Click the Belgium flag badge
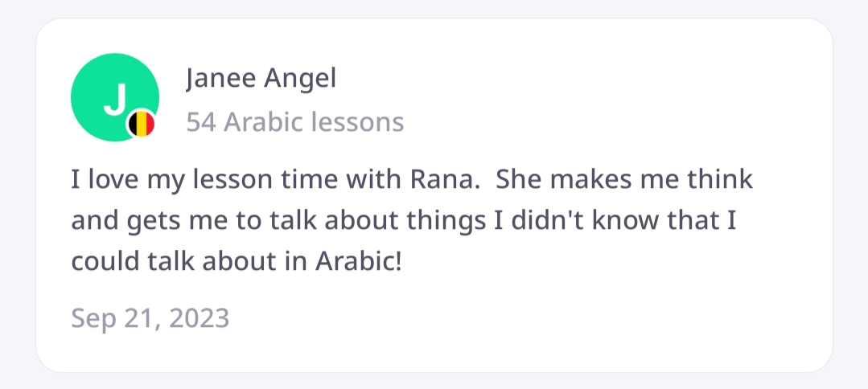Screen dimensions: 868x389 pos(142,123)
